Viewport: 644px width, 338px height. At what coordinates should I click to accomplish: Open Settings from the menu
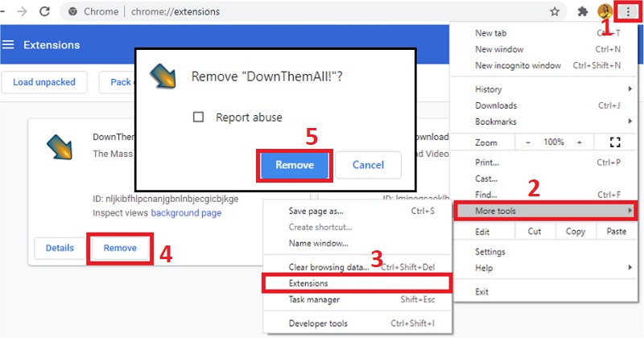tap(545, 252)
